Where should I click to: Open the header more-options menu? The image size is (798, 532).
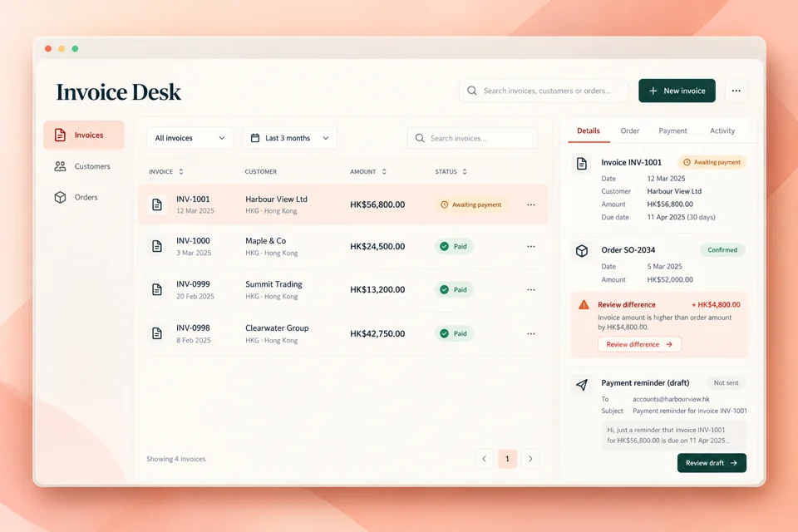[x=736, y=91]
